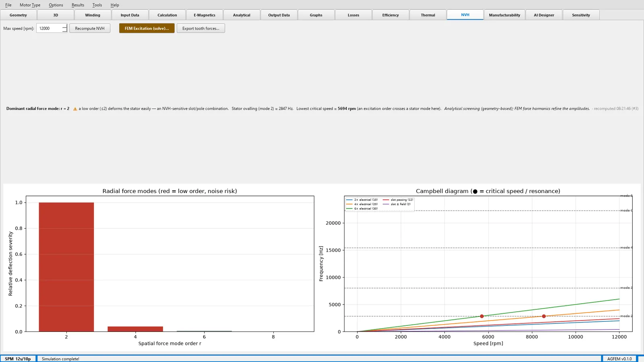Click the SPM 12s/10p status indicator
This screenshot has width=644, height=362.
coord(18,359)
